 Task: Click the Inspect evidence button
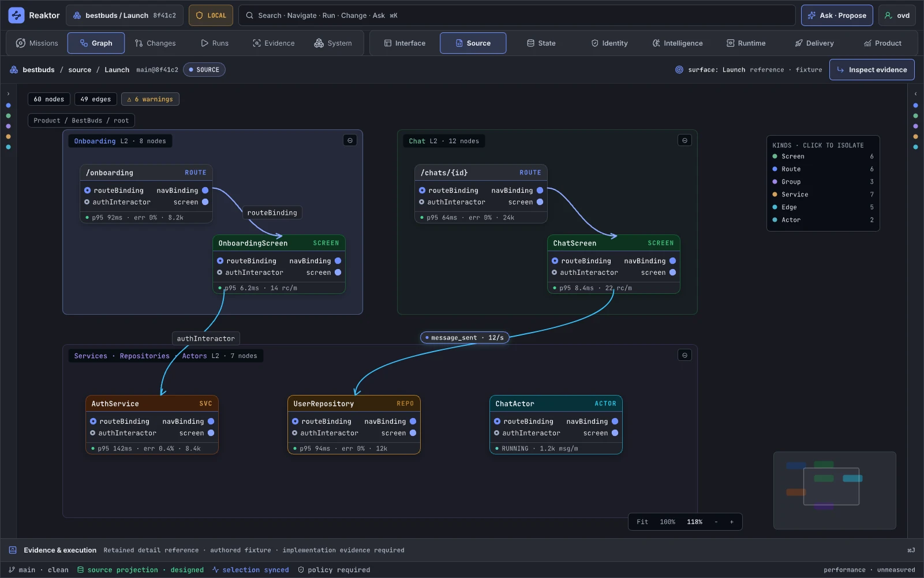pyautogui.click(x=871, y=70)
